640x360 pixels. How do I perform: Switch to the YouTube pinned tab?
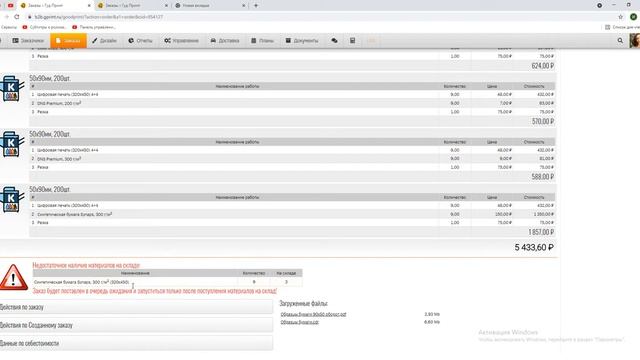[x=11, y=6]
